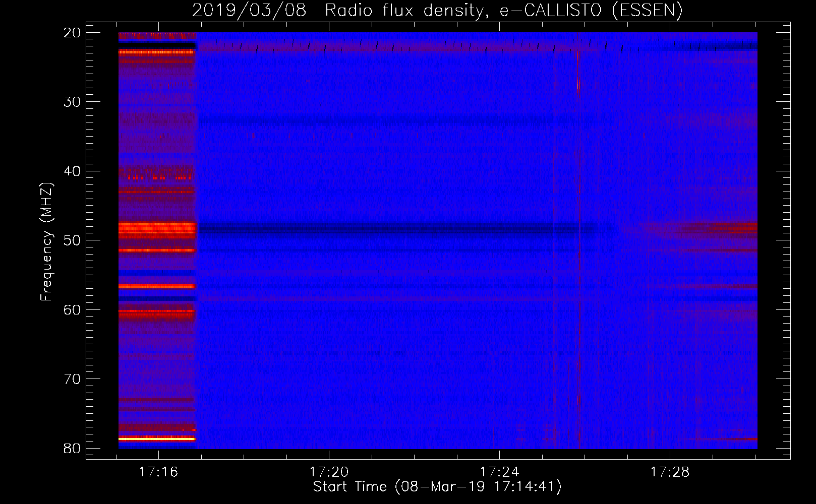Click the frequency axis label '80'

(72, 449)
